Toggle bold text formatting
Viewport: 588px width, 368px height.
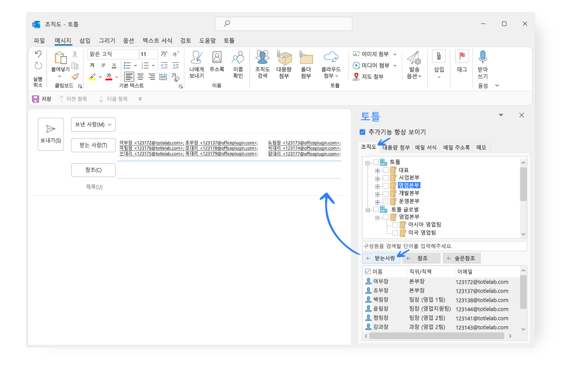pos(92,65)
